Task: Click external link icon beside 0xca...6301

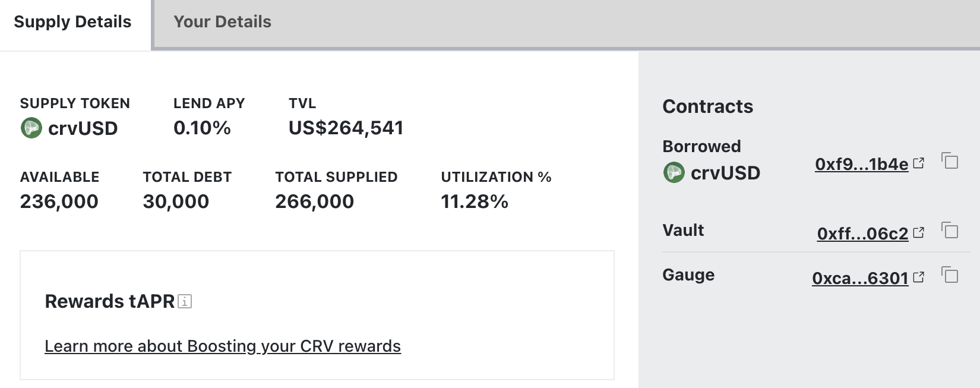Action: click(x=919, y=277)
